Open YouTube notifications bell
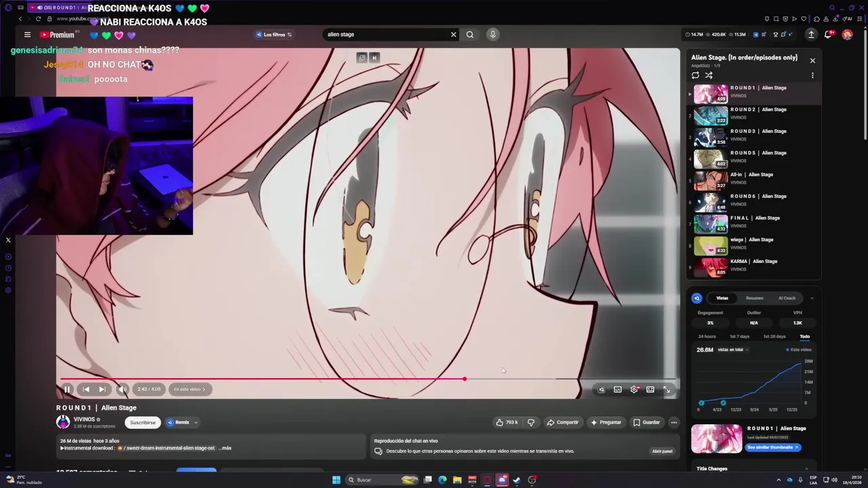 tap(828, 35)
